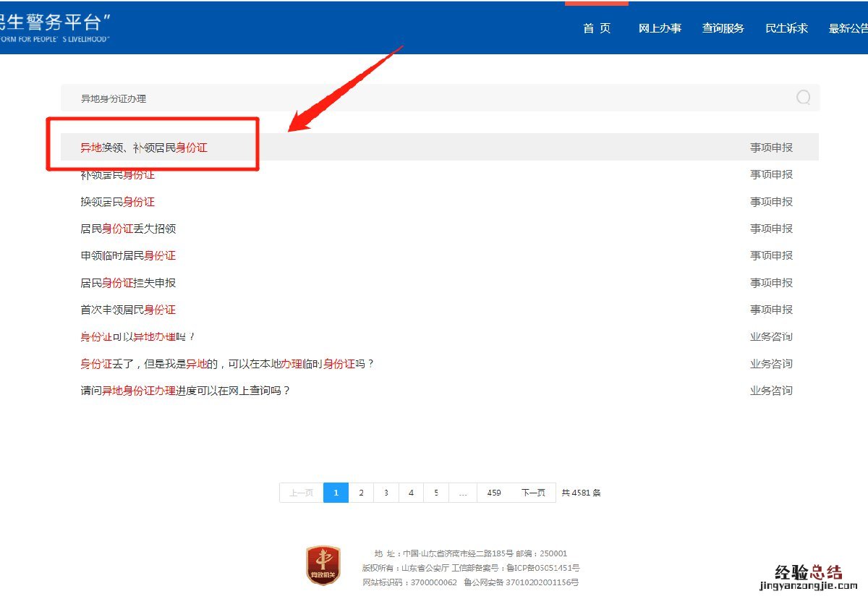Open 异地换领、补领居民身份证 result

[x=144, y=148]
